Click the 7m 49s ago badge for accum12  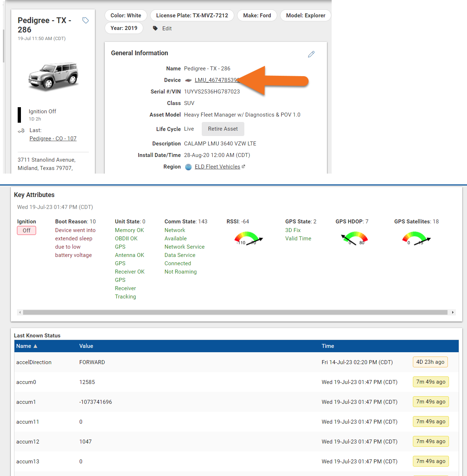[431, 441]
